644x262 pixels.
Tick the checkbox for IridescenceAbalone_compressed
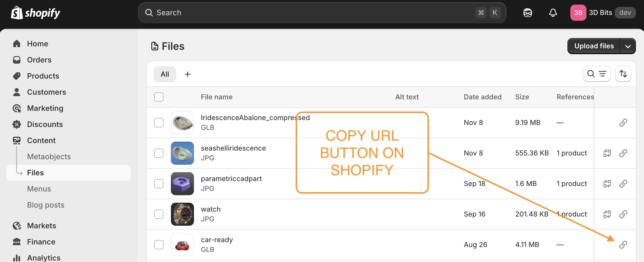tap(159, 122)
